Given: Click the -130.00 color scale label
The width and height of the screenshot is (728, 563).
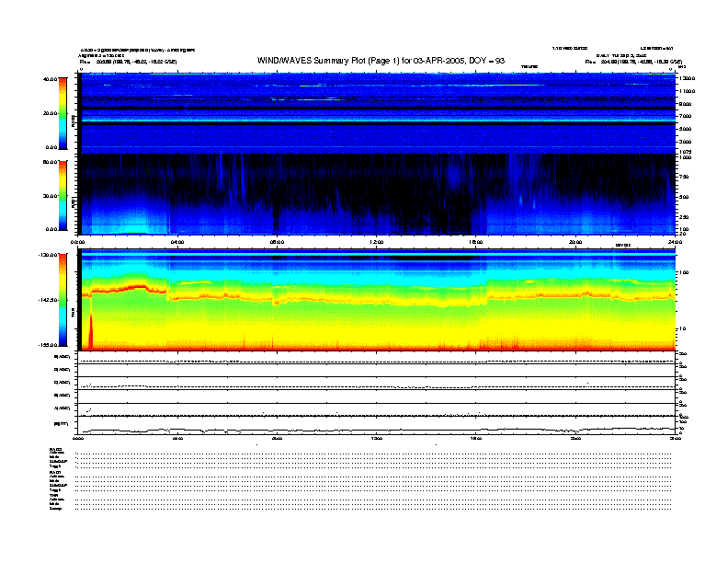Looking at the screenshot, I should (x=49, y=255).
